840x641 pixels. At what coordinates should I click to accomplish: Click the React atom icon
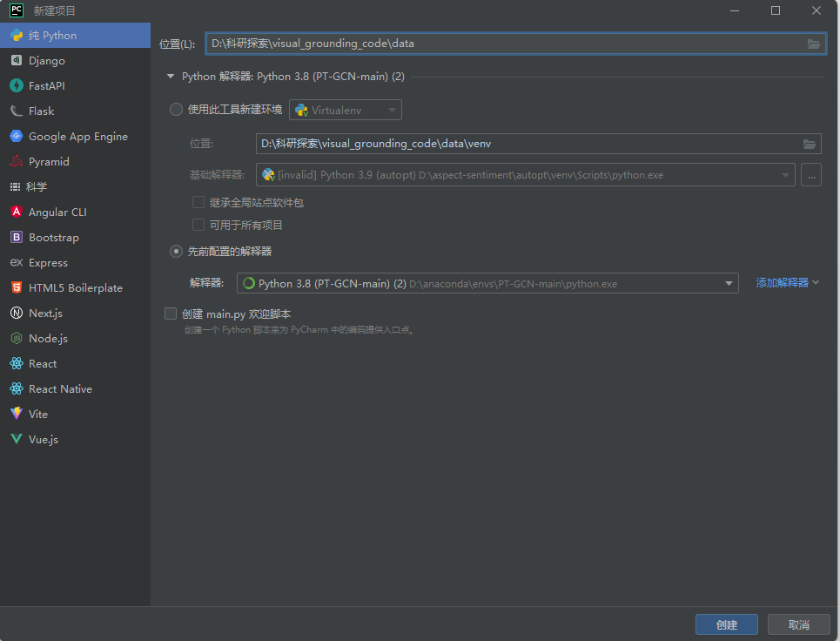coord(17,363)
